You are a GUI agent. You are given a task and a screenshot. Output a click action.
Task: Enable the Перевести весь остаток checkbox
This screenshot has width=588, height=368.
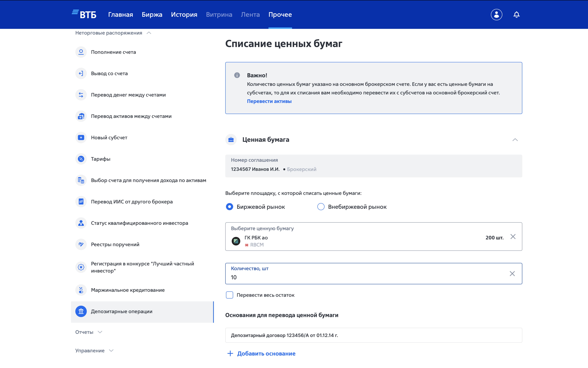coord(229,295)
